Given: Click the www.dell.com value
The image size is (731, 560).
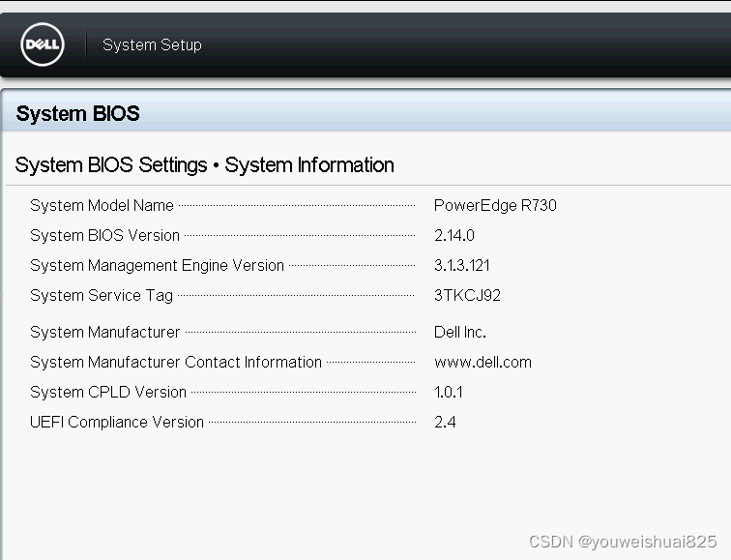Looking at the screenshot, I should tap(482, 362).
